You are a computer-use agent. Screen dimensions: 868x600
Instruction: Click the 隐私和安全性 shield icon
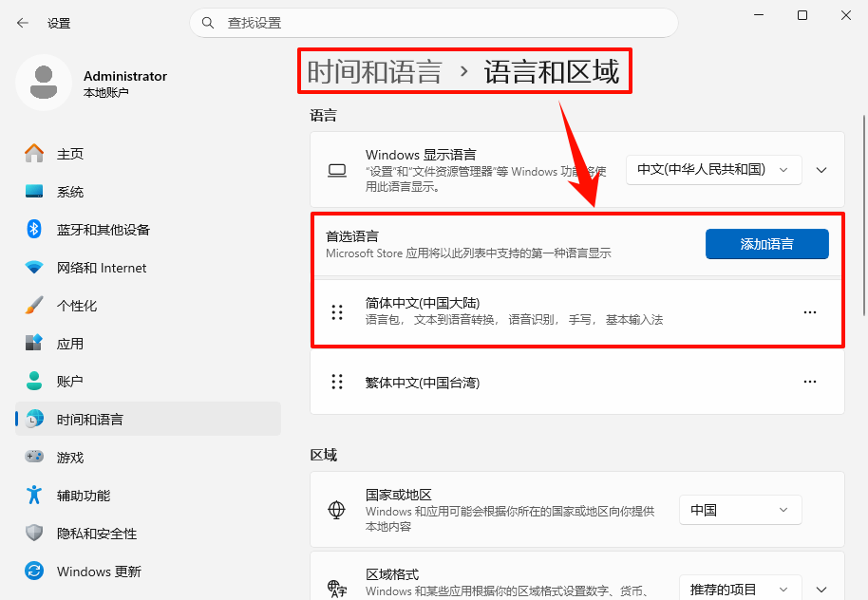[34, 533]
